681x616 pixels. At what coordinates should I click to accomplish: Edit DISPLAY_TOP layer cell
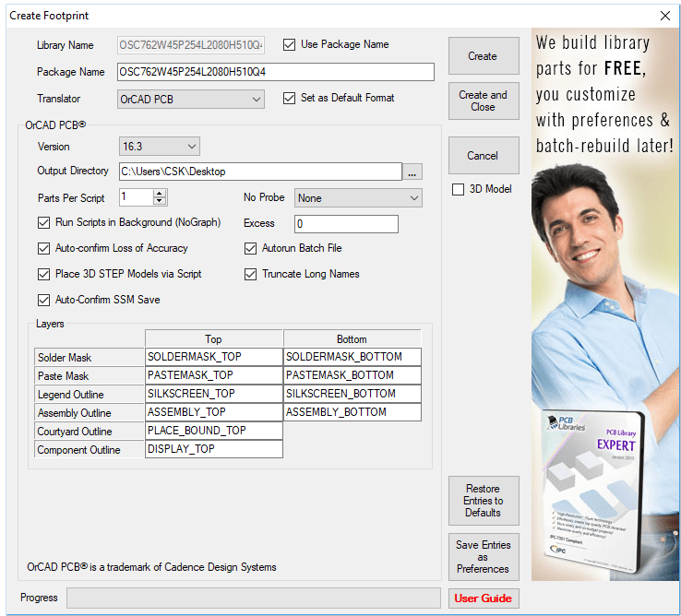(x=214, y=449)
